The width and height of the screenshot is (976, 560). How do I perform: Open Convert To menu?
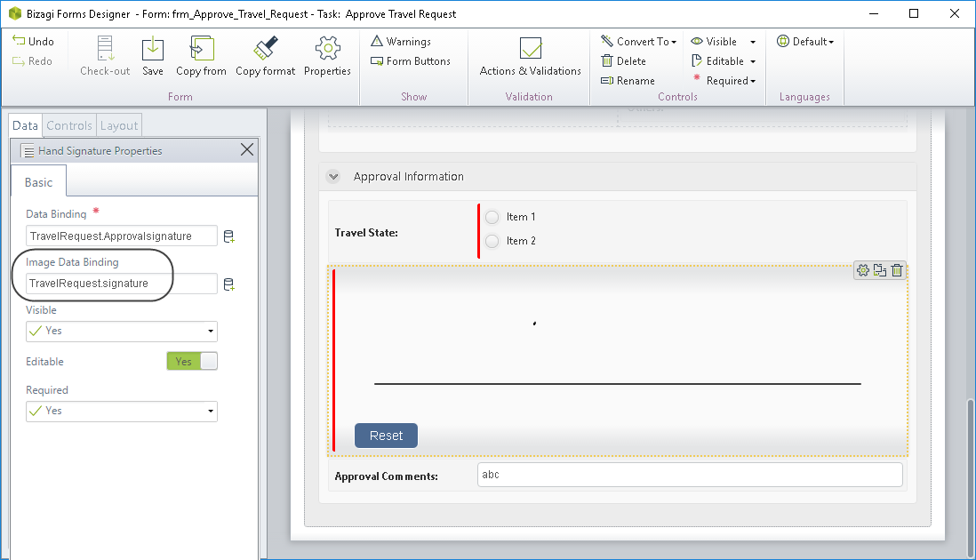coord(638,41)
